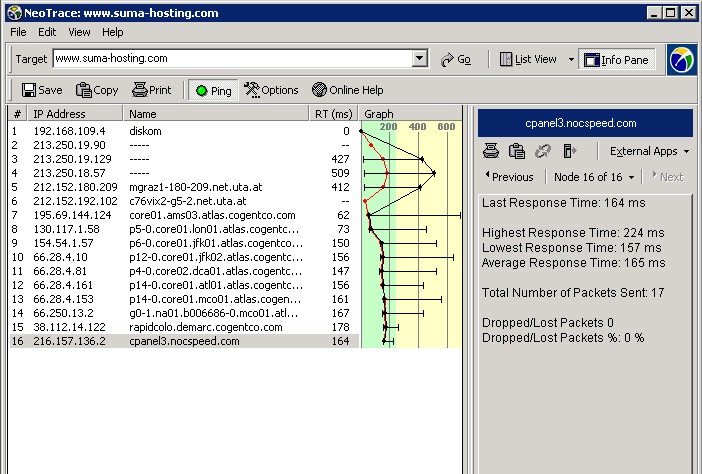
Task: Select cpanel3.nocspeed.com row in list
Action: tap(184, 341)
